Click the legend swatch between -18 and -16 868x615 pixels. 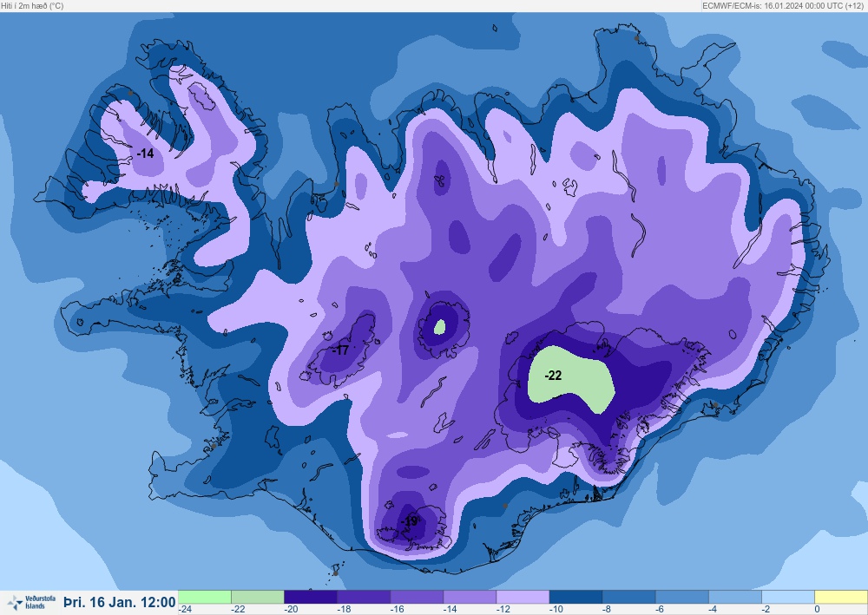pyautogui.click(x=364, y=597)
